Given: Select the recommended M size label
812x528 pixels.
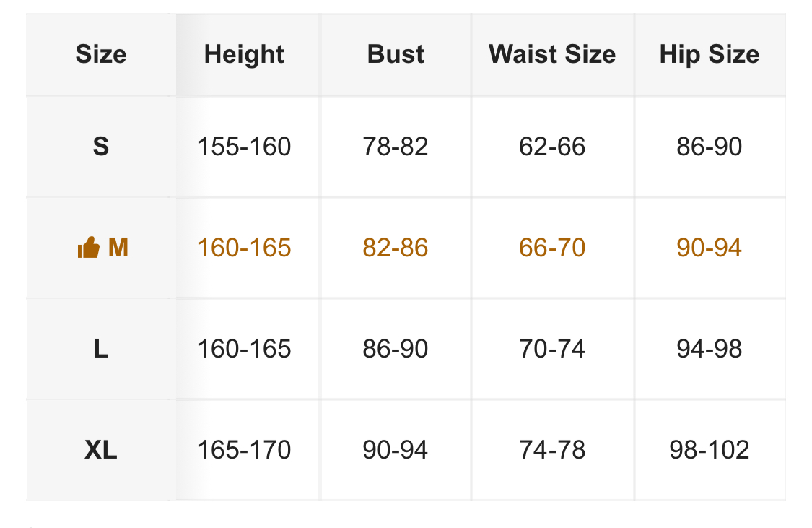Looking at the screenshot, I should coord(118,248).
